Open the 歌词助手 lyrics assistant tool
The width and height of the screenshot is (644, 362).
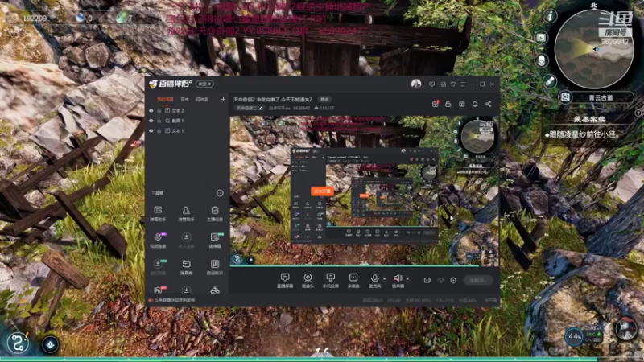214,267
